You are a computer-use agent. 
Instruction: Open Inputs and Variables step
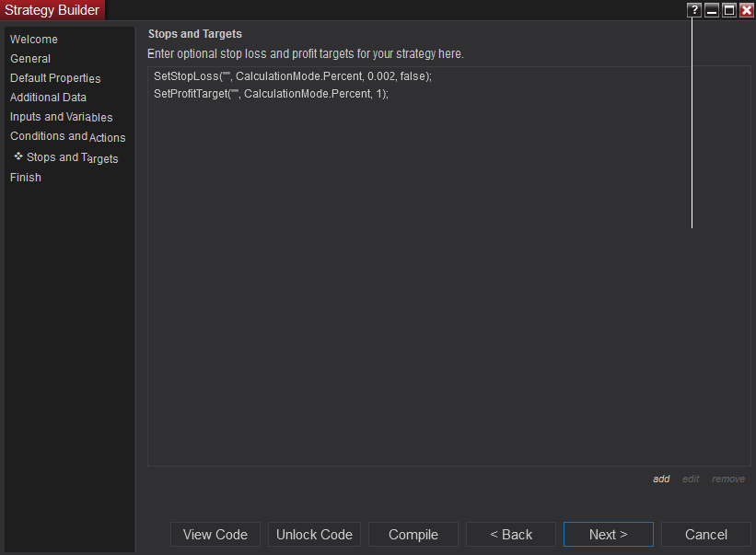[61, 117]
